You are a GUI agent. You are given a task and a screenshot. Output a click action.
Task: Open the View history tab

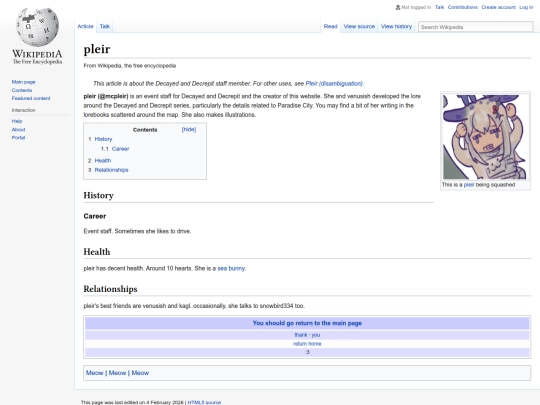point(396,27)
